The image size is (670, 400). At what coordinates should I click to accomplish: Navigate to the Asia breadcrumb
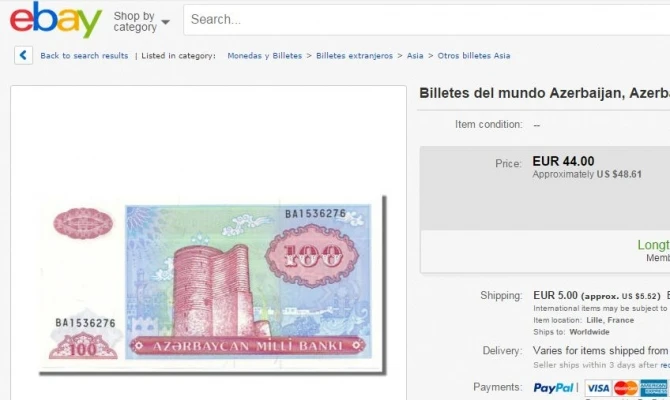(x=415, y=56)
